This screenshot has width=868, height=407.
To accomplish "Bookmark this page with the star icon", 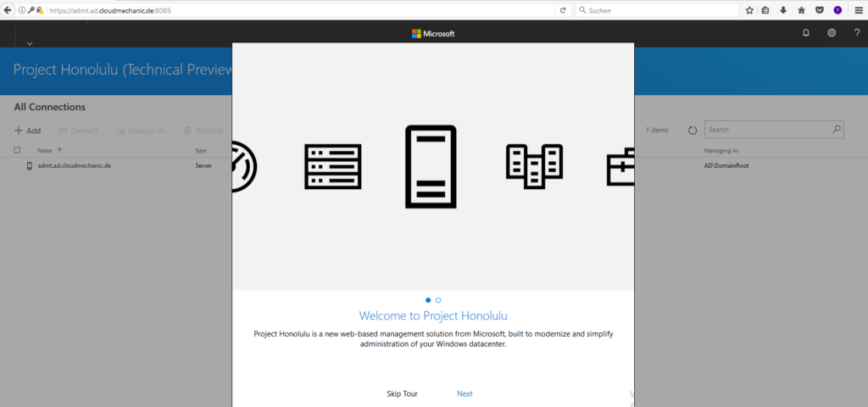I will coord(749,10).
